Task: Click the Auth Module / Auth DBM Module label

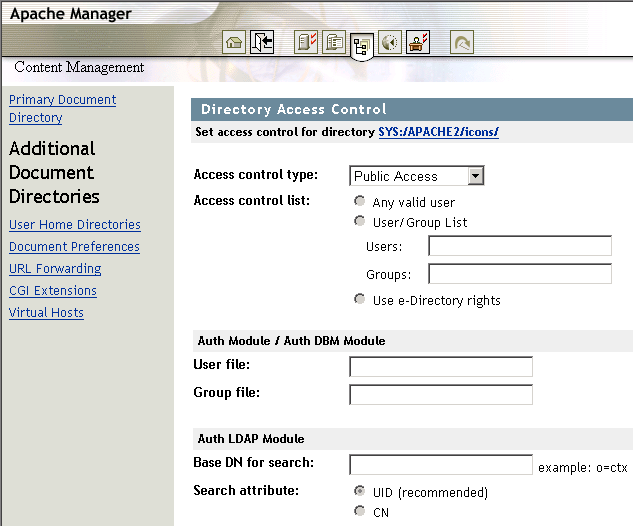Action: point(291,341)
